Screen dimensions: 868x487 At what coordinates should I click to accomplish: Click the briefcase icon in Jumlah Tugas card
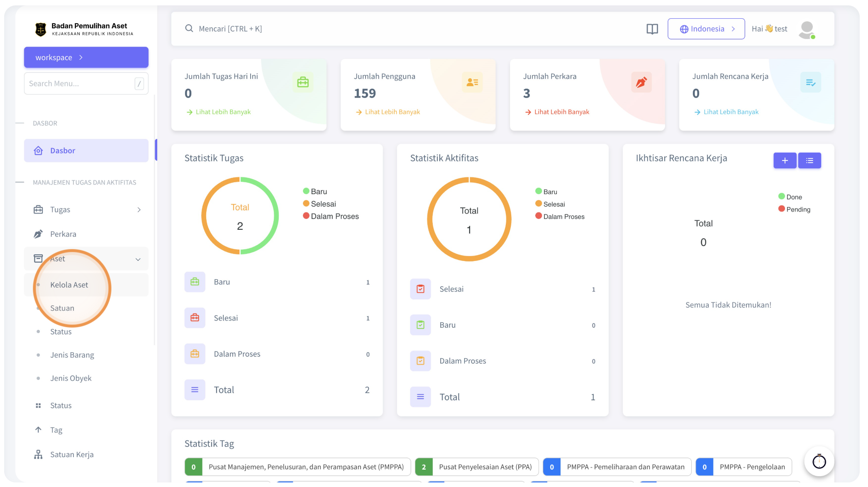tap(303, 82)
